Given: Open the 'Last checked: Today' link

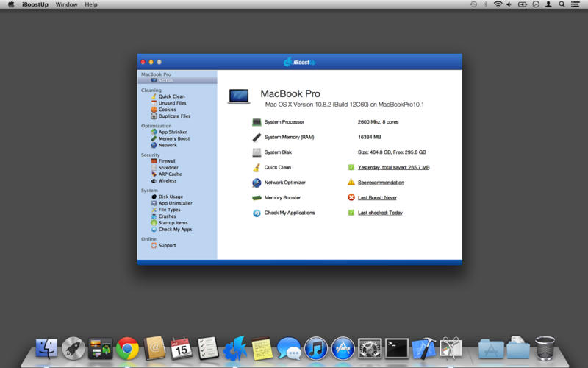Looking at the screenshot, I should [x=380, y=213].
